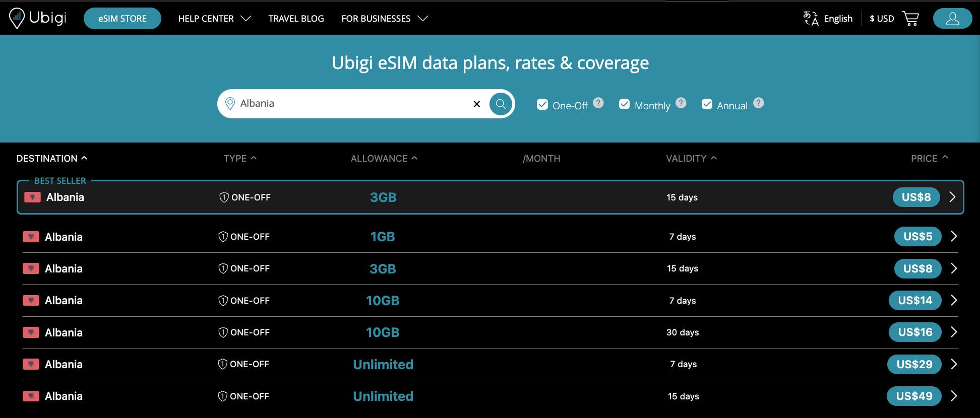Click the search magnifier button
Screen dimensions: 980x418
tap(501, 104)
